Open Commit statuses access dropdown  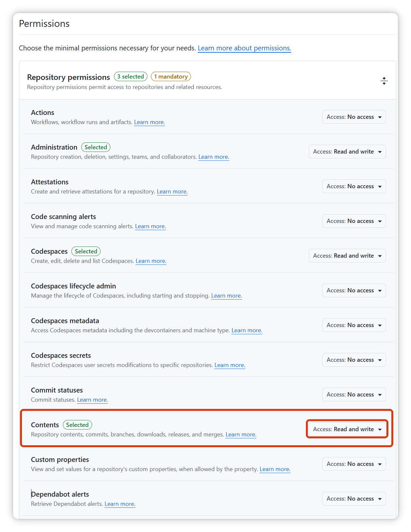pyautogui.click(x=354, y=394)
